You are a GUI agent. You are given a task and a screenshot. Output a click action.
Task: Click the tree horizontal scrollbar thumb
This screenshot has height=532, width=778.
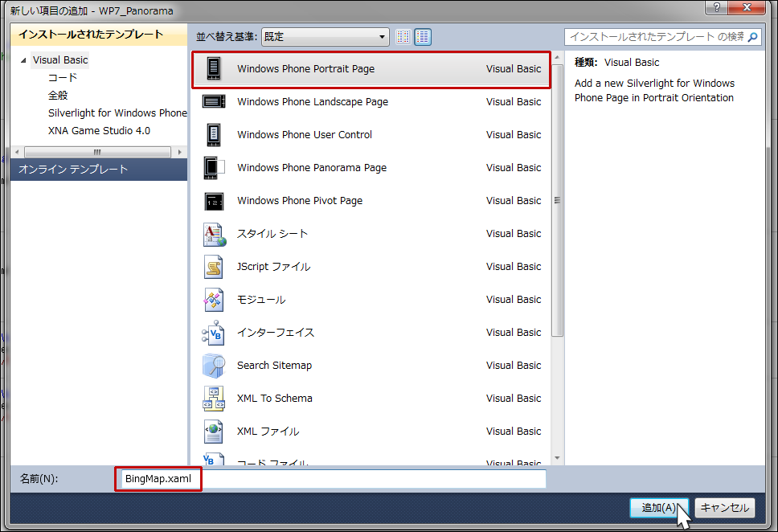click(x=97, y=152)
